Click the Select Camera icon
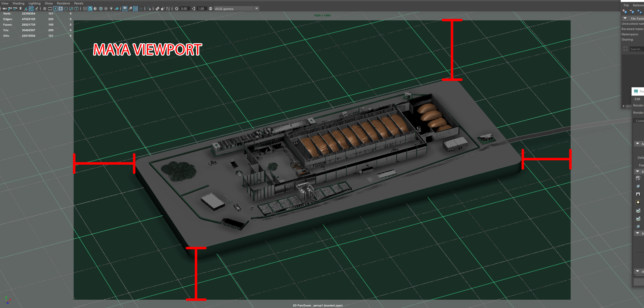644x308 pixels. point(4,9)
